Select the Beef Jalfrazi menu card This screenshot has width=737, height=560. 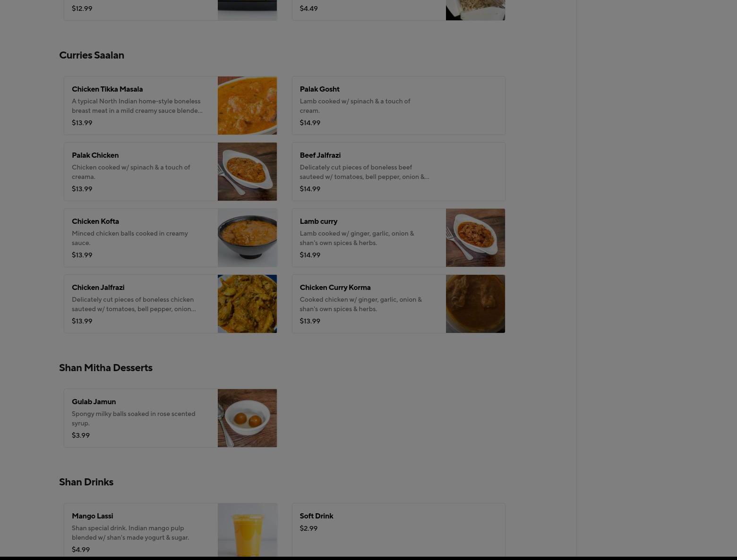[x=398, y=171]
